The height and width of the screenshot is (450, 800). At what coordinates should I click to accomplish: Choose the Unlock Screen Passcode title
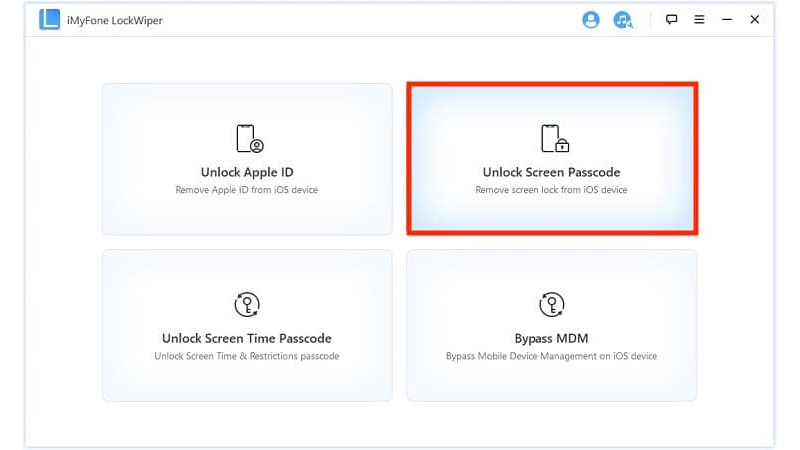click(552, 172)
